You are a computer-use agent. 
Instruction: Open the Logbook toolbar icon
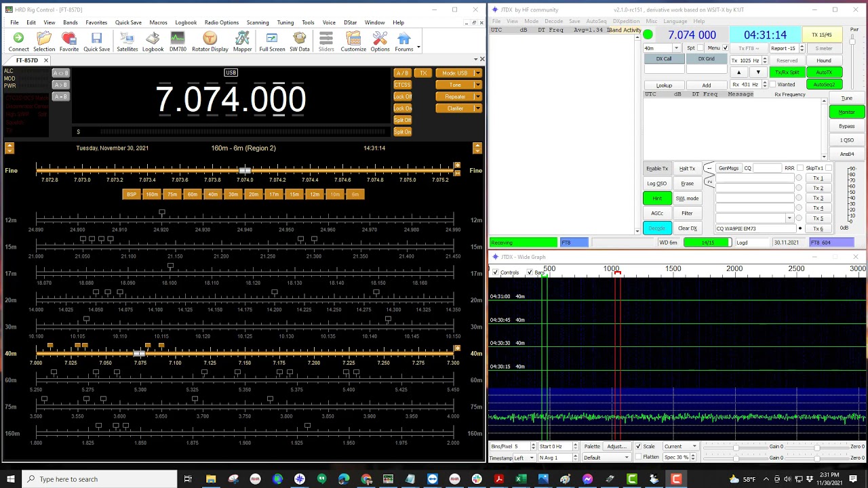tap(153, 41)
